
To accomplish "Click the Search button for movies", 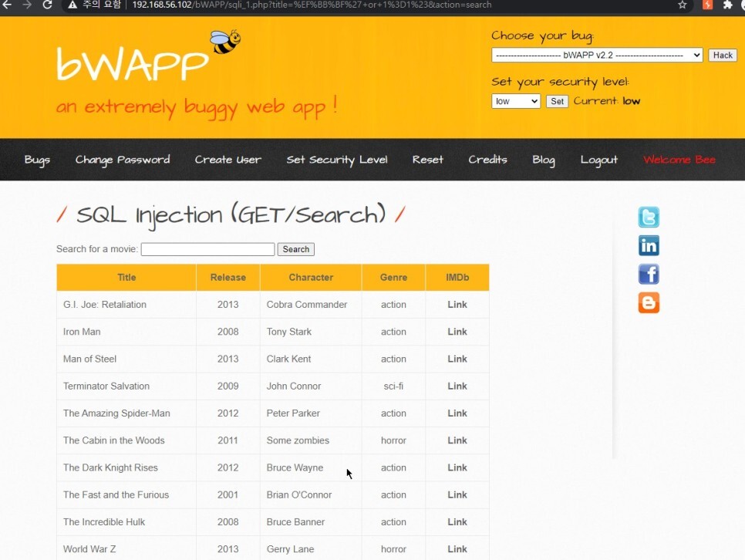I will [295, 249].
